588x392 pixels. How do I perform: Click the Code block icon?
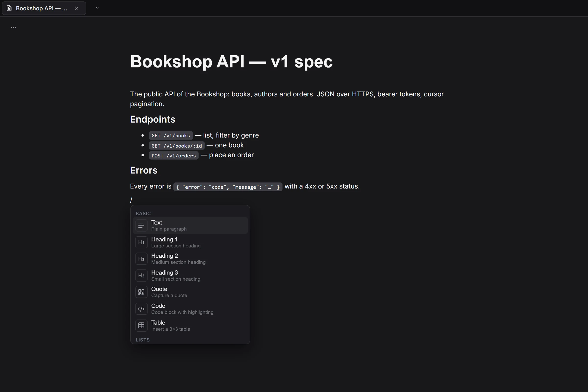(x=141, y=309)
